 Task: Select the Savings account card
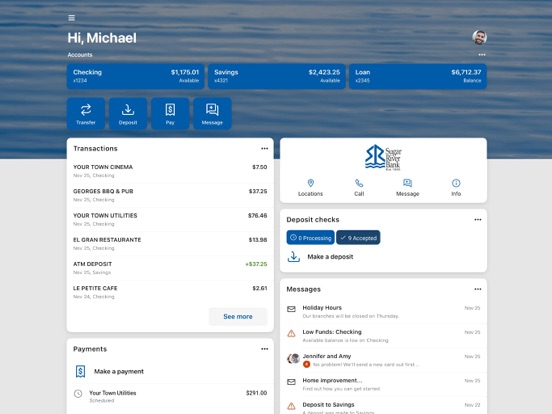click(277, 76)
